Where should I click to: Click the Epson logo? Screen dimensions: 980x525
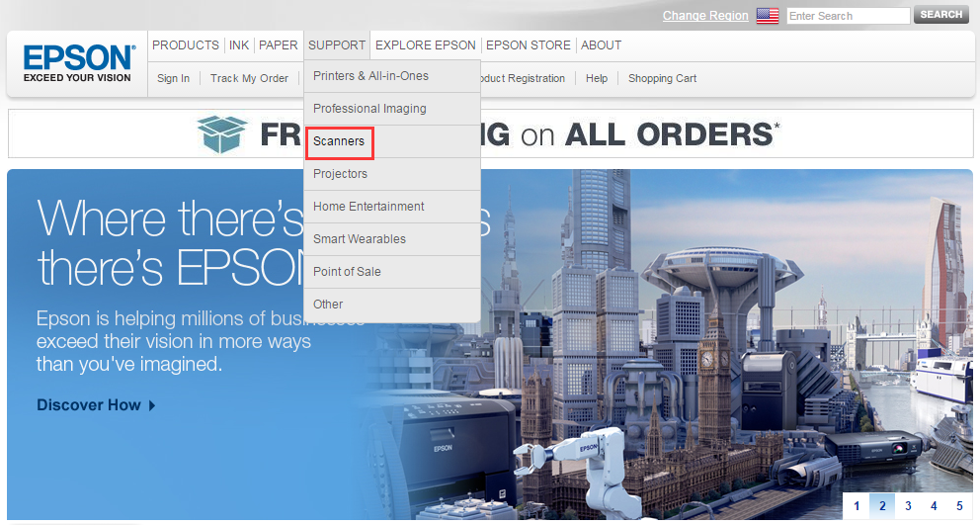[x=77, y=62]
